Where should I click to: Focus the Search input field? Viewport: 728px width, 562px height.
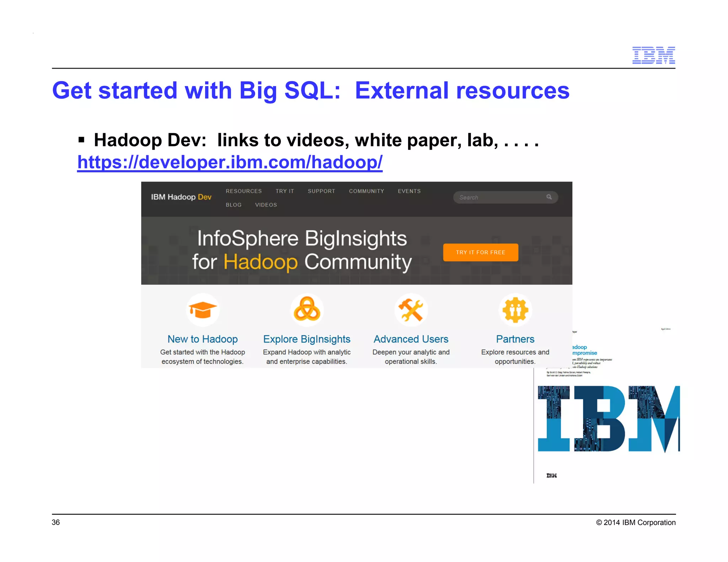point(505,198)
